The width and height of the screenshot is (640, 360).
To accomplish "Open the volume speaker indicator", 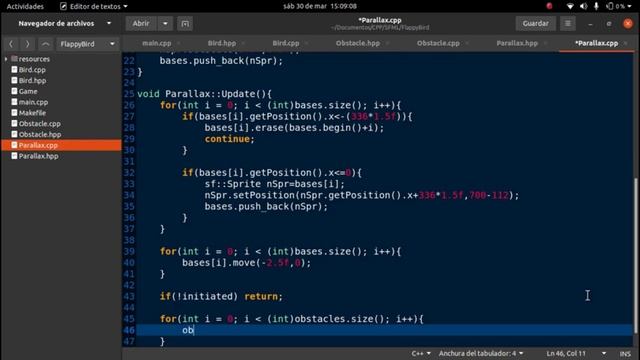I will click(584, 6).
